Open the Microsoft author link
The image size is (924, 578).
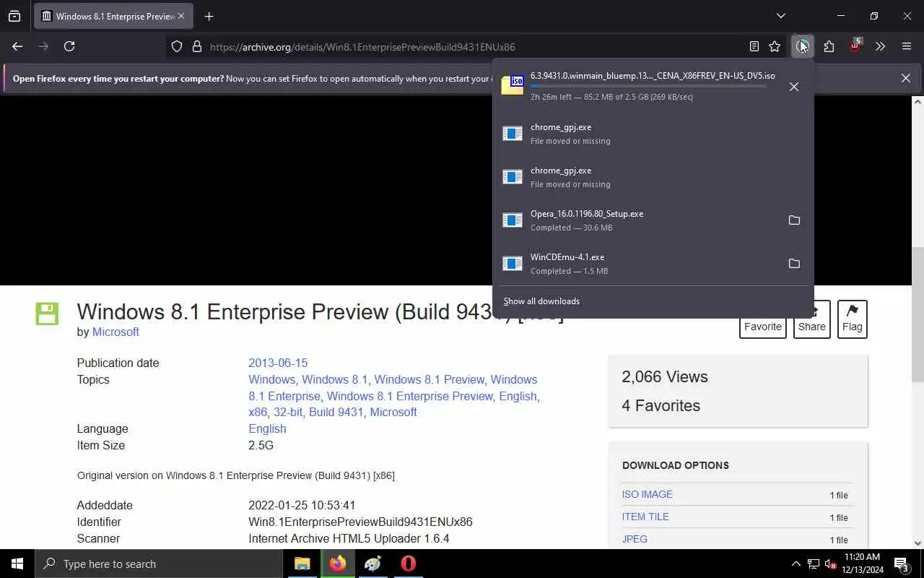tap(115, 332)
